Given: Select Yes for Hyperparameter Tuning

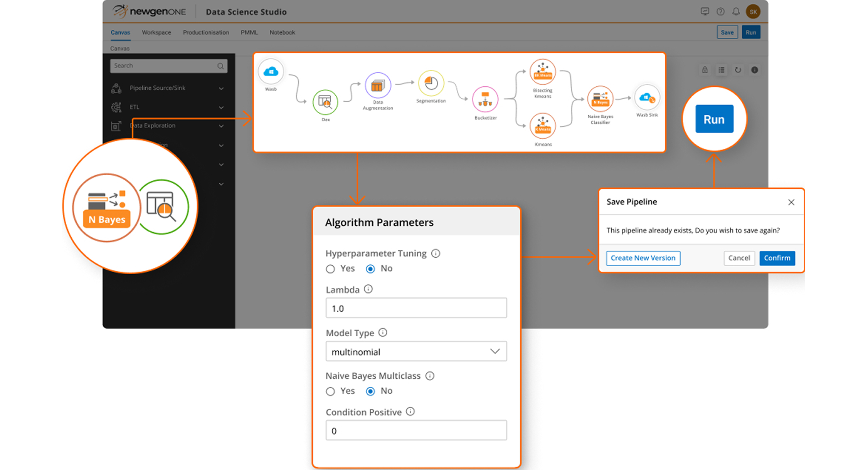Looking at the screenshot, I should tap(330, 269).
